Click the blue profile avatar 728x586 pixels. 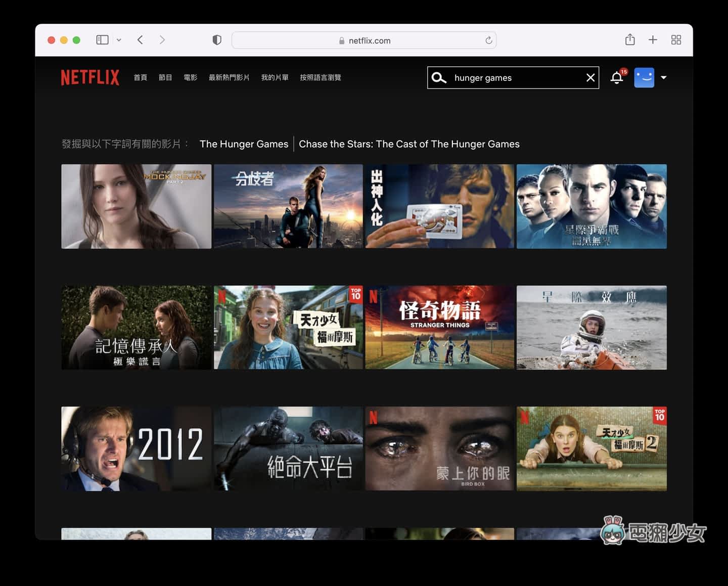click(644, 78)
